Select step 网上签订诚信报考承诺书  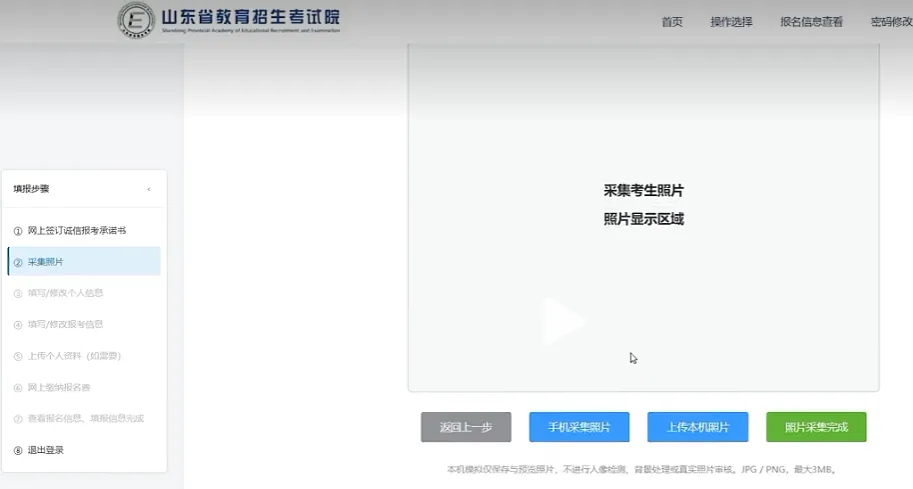click(x=84, y=231)
